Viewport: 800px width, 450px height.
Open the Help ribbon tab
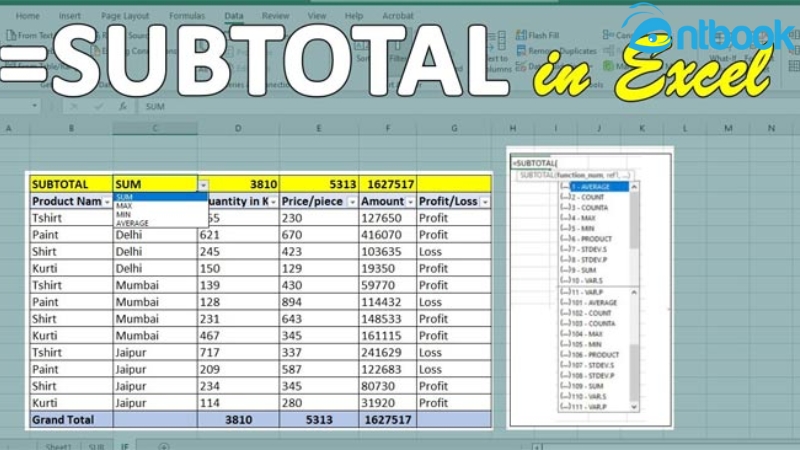(354, 16)
